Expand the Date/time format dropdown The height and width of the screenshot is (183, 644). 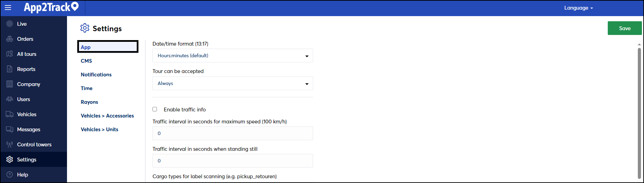(233, 56)
